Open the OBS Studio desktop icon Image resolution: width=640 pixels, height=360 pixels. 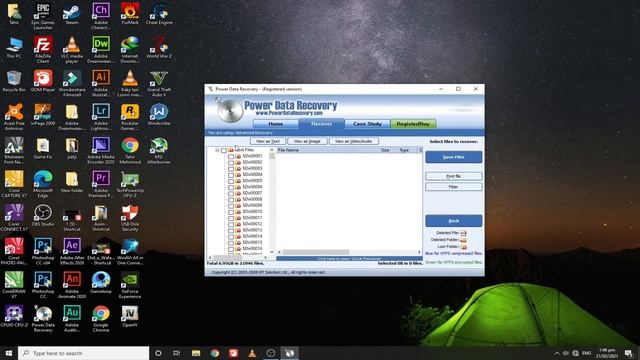tap(43, 216)
